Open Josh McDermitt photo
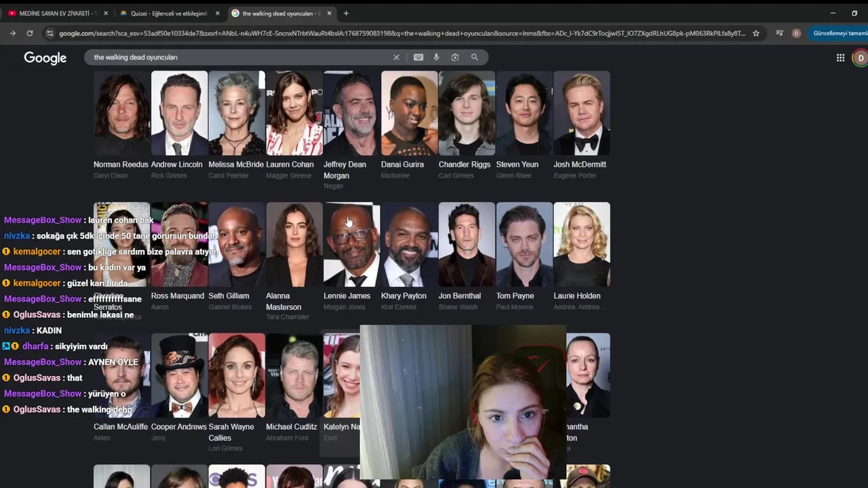 [x=582, y=113]
